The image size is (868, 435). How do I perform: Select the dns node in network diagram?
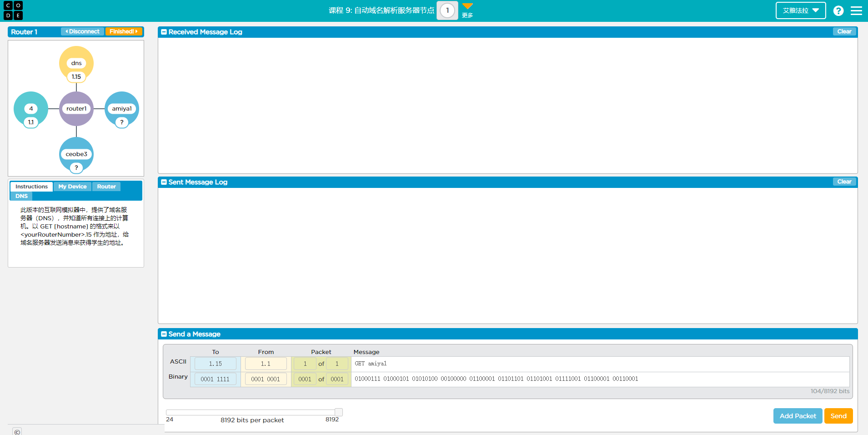tap(76, 63)
